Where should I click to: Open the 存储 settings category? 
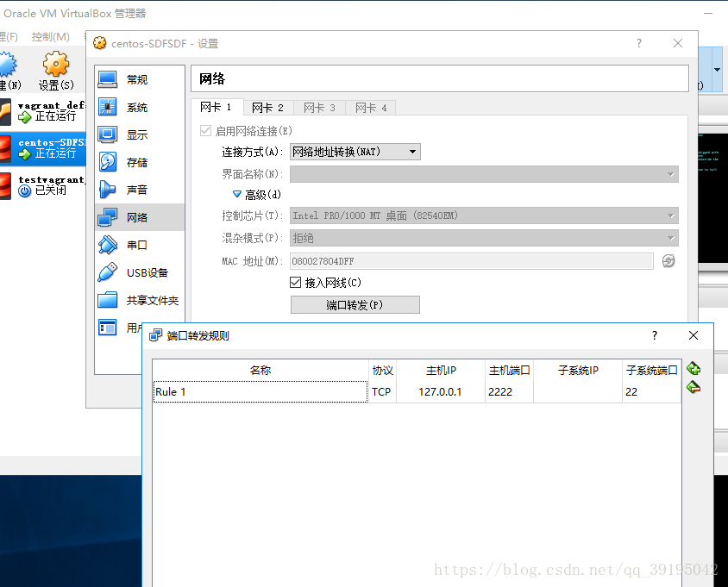tap(139, 162)
